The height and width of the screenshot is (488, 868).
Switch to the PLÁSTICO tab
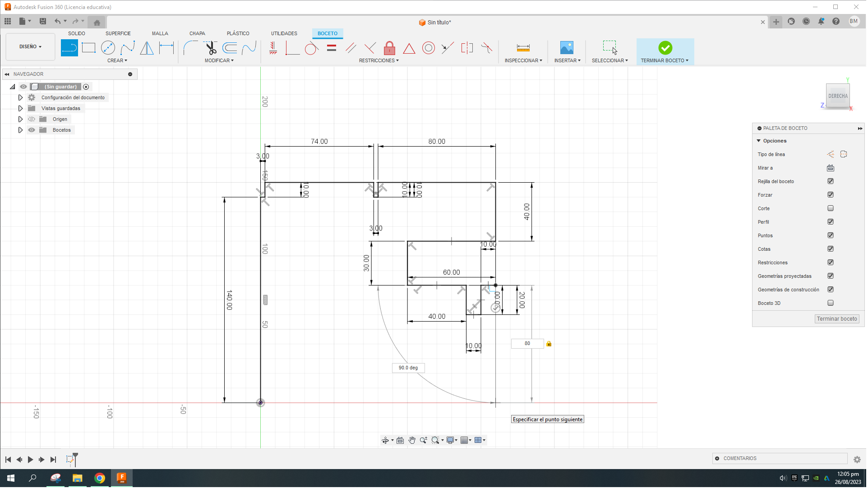coord(238,33)
